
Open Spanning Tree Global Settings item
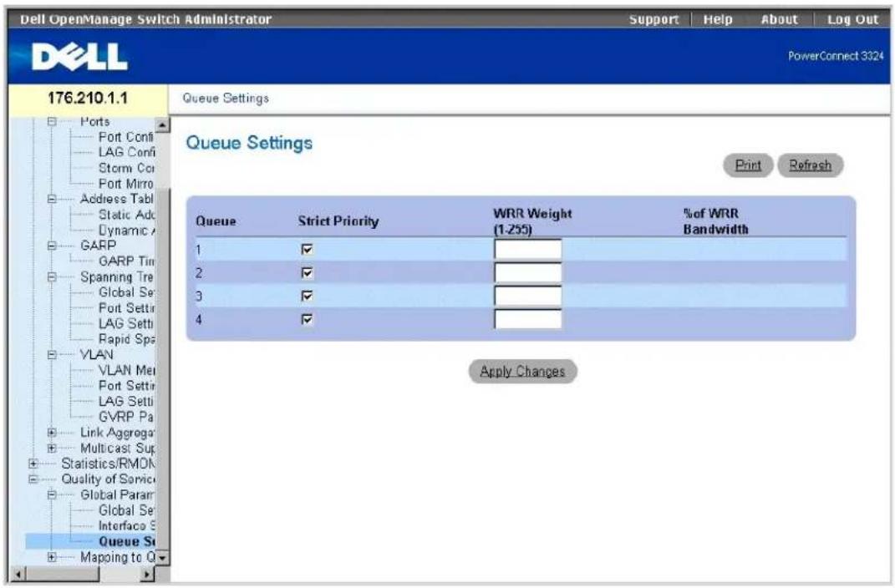click(126, 292)
